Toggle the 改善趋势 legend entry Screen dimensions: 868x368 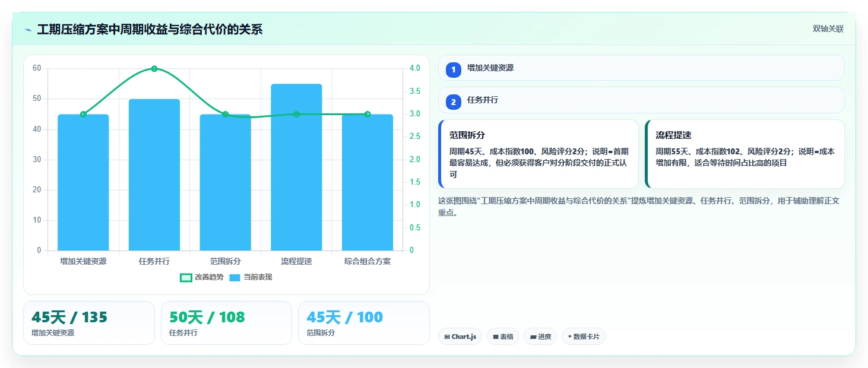point(202,277)
